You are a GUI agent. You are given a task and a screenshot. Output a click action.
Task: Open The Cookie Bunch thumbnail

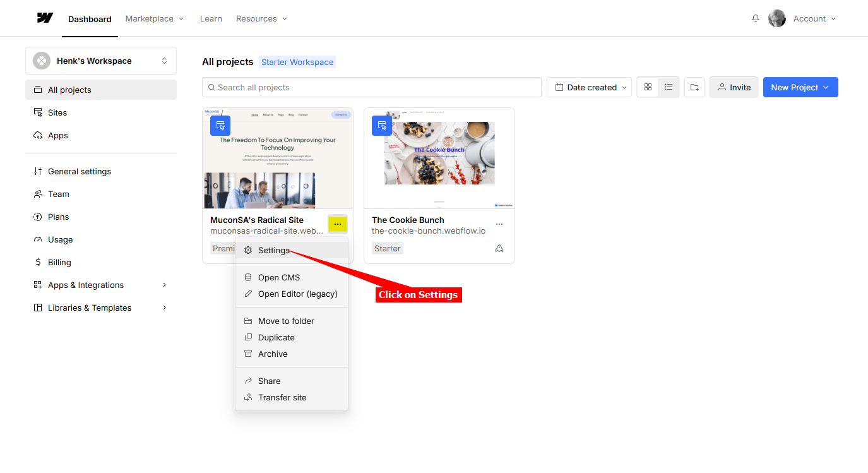(x=439, y=158)
